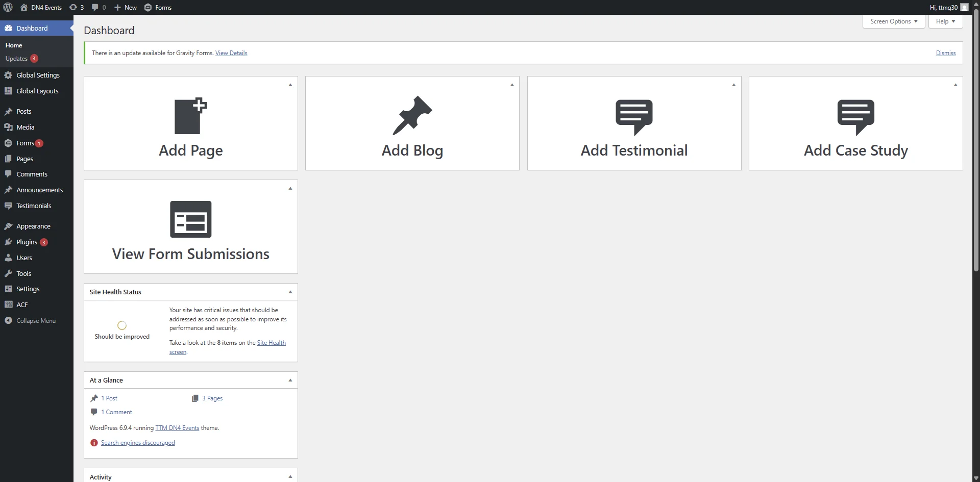Click the updates counter icon in the admin bar
This screenshot has height=482, width=980.
click(73, 7)
